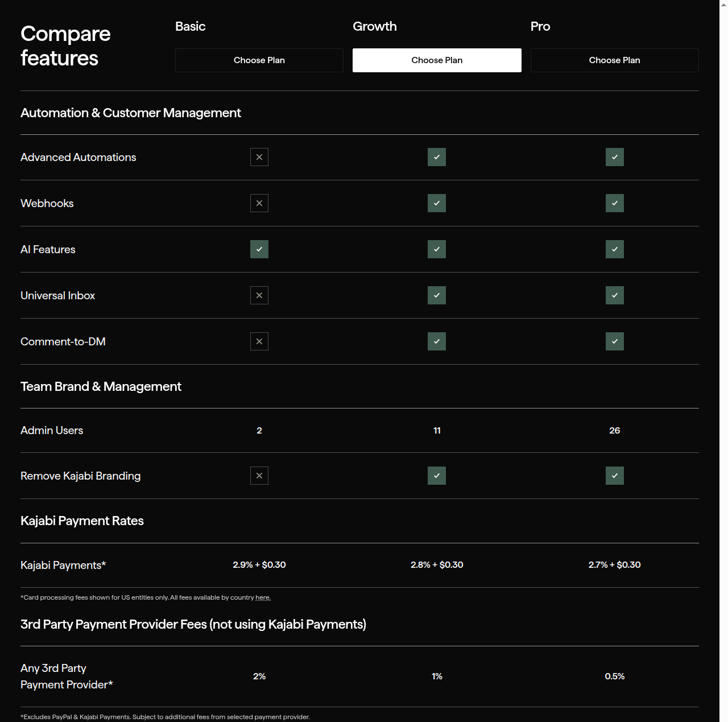728x722 pixels.
Task: Click Kajabi Payment Rates section title
Action: pyautogui.click(x=82, y=521)
